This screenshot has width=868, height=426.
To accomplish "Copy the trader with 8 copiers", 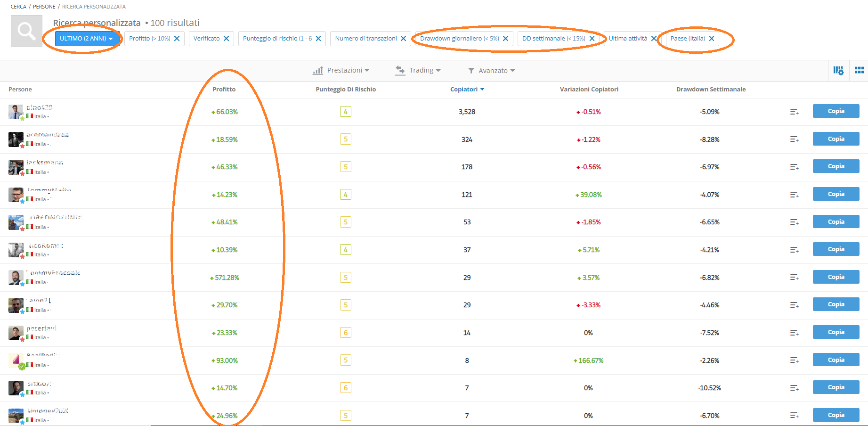I will click(836, 360).
